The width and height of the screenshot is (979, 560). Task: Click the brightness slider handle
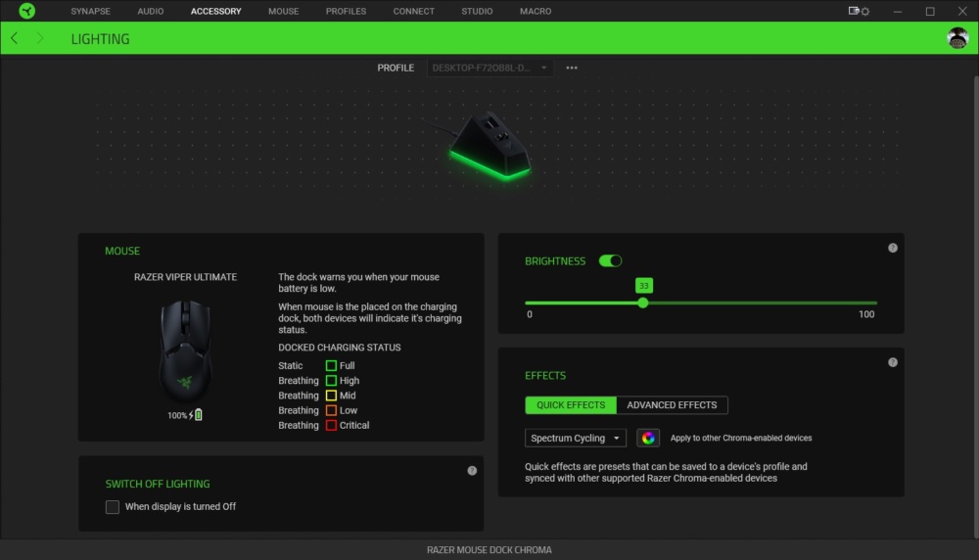point(643,303)
